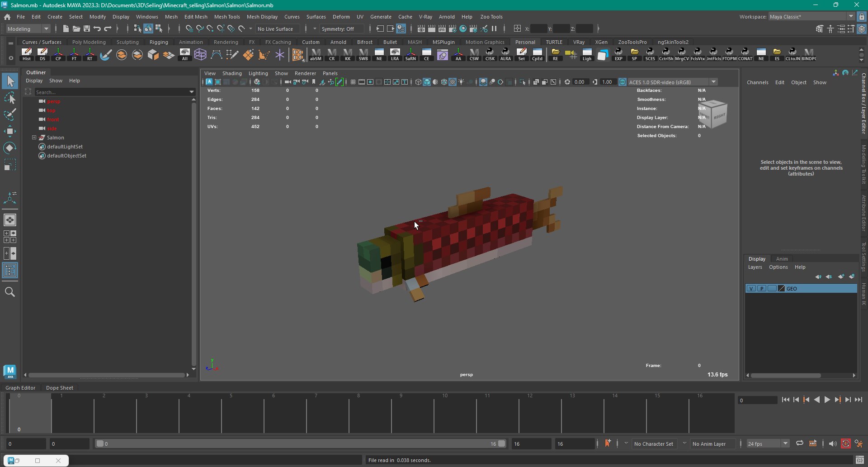Select the persp camera in Outliner

pyautogui.click(x=53, y=101)
